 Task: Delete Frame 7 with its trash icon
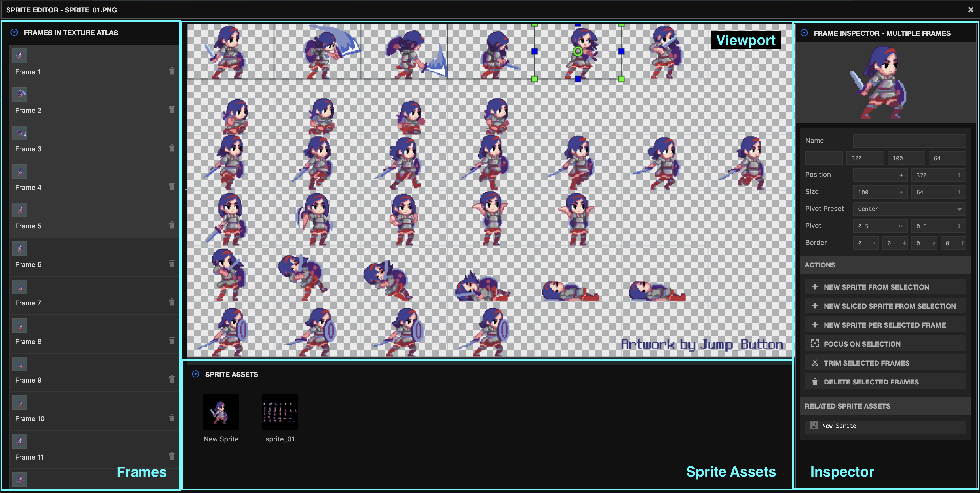point(172,302)
